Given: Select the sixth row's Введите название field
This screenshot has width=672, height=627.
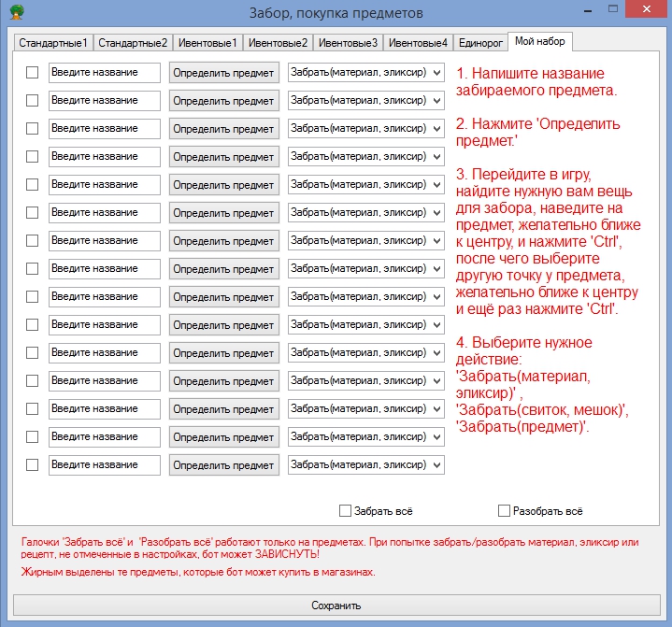Looking at the screenshot, I should tap(105, 212).
